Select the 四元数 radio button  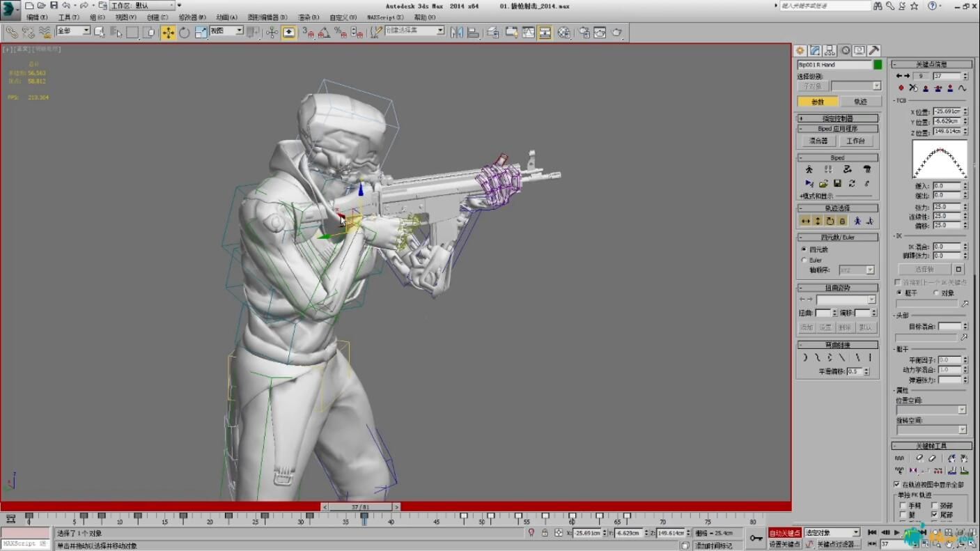pyautogui.click(x=804, y=249)
